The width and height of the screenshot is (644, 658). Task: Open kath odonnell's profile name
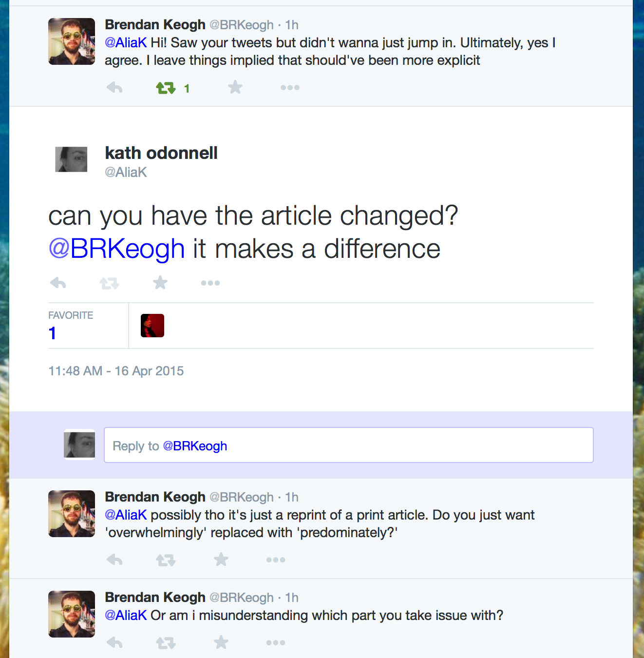click(161, 153)
